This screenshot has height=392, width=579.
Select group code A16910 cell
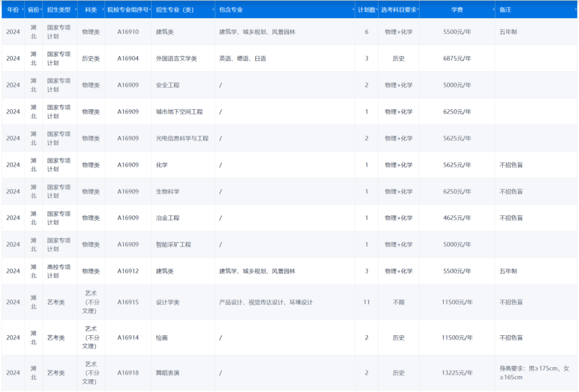[128, 32]
